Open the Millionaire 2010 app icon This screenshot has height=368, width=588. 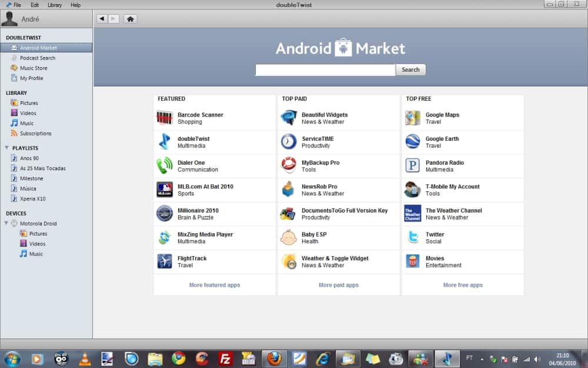tap(164, 213)
